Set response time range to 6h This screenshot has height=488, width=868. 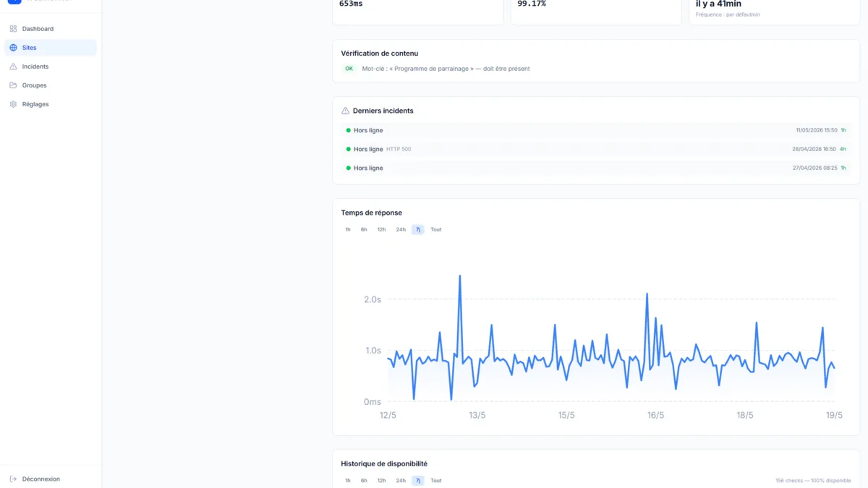[364, 230]
